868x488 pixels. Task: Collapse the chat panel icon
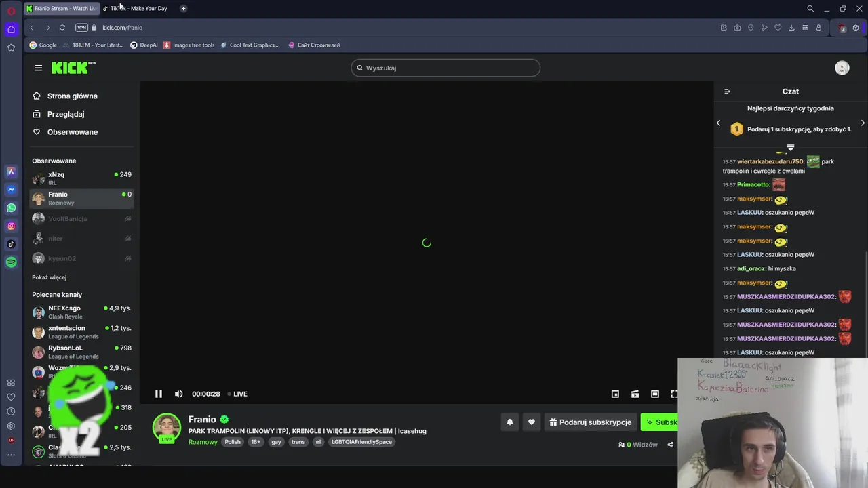click(x=727, y=91)
